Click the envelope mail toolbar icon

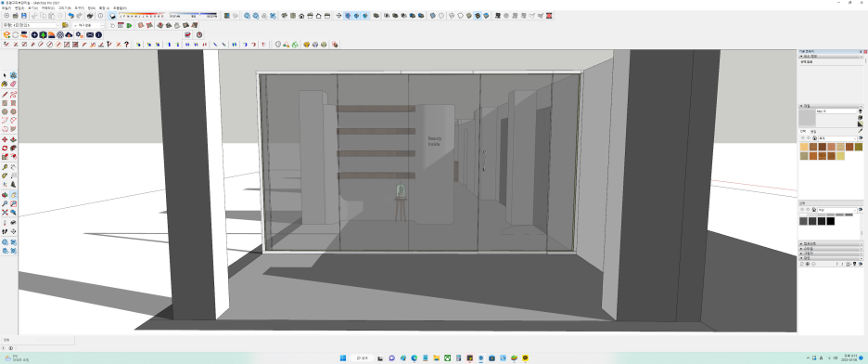point(90,35)
